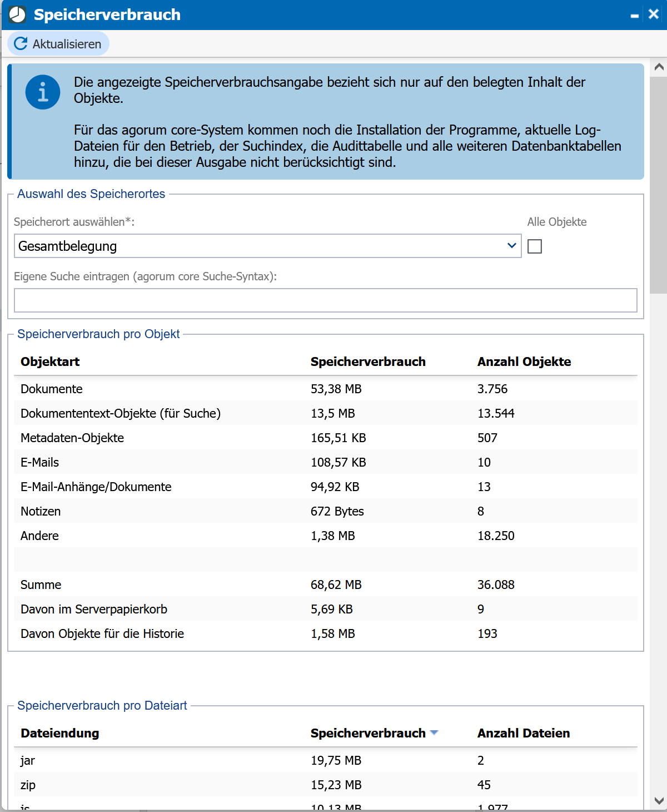Select the Dokumente row
The width and height of the screenshot is (667, 812).
coord(326,389)
